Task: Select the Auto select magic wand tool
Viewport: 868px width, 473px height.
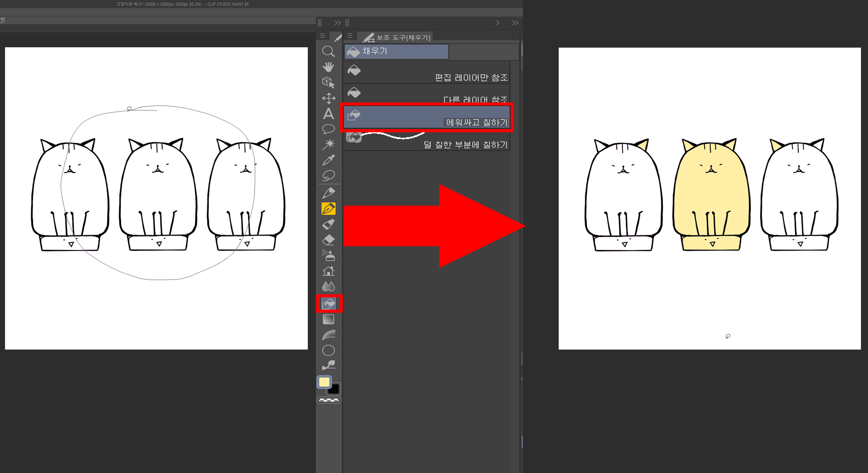Action: [328, 144]
